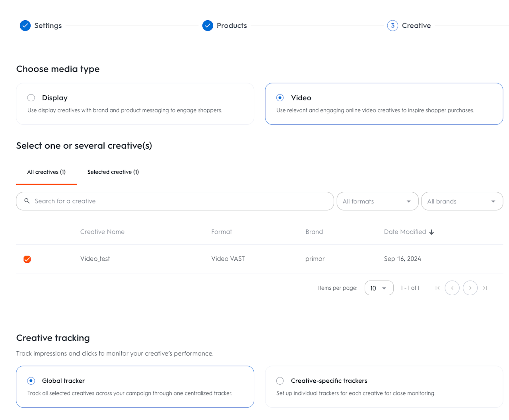Go to the next page of creatives
The height and width of the screenshot is (420, 509).
470,288
